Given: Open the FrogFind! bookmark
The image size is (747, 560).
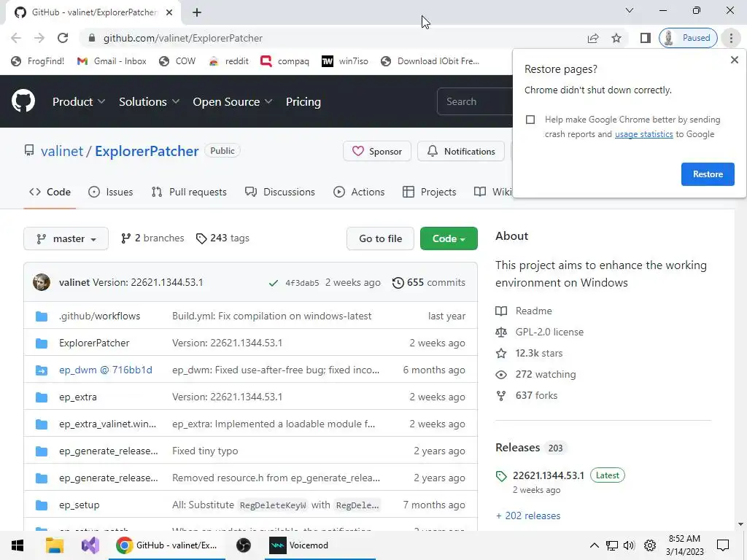Looking at the screenshot, I should (x=38, y=61).
